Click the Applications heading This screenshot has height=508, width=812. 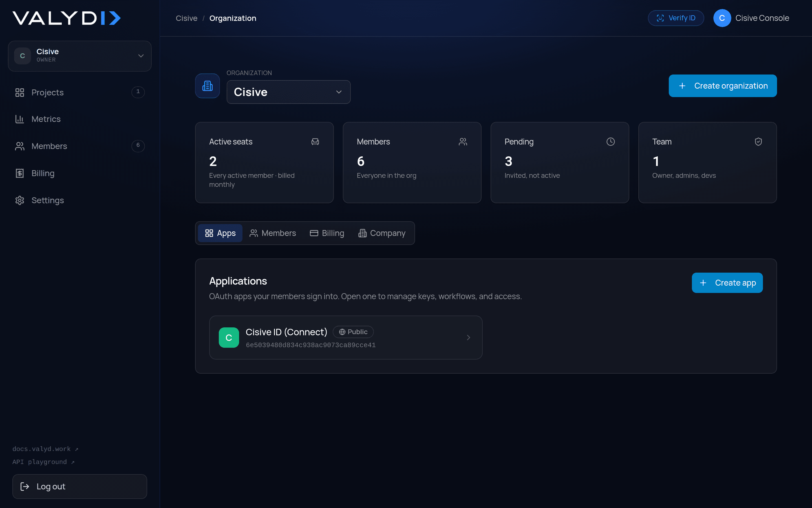tap(238, 281)
